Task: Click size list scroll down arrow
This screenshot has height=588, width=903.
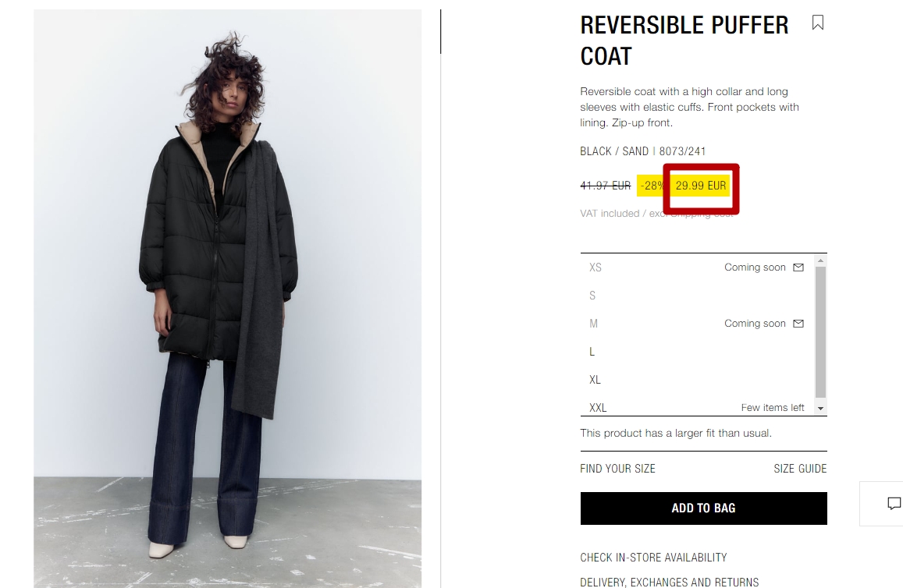Action: [x=820, y=408]
